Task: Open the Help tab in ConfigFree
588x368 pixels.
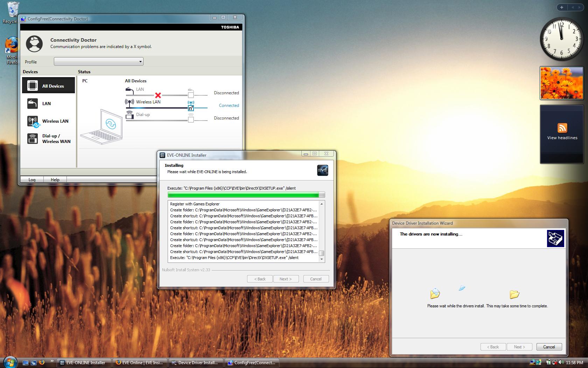Action: click(55, 179)
